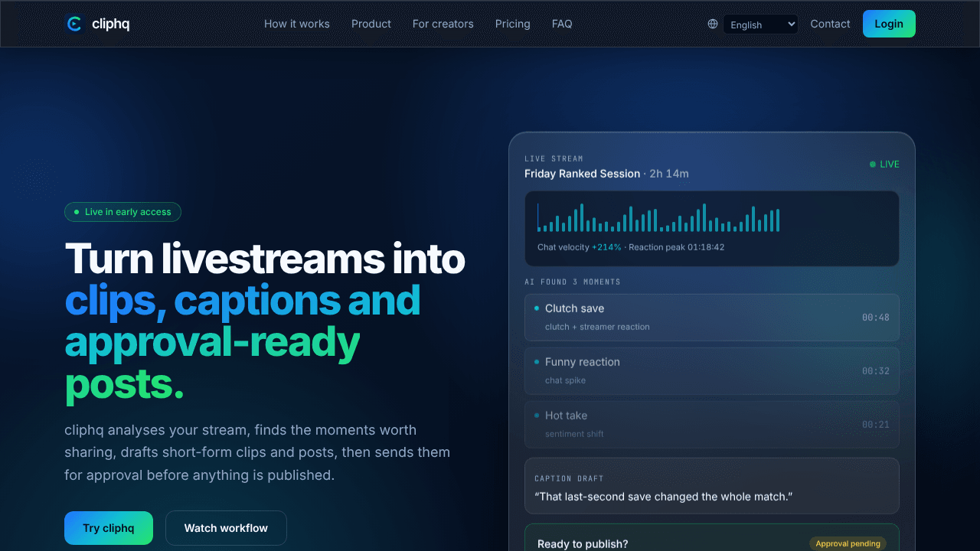Open the Contact link
The width and height of the screenshot is (980, 551).
click(830, 24)
